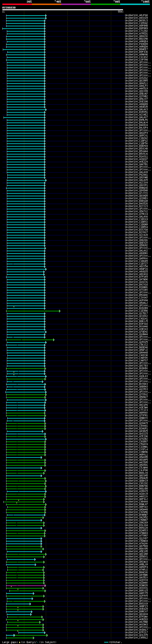The image size is (152, 644).
Task: Select label UniRef100_A7PED1
Action: point(136,34)
